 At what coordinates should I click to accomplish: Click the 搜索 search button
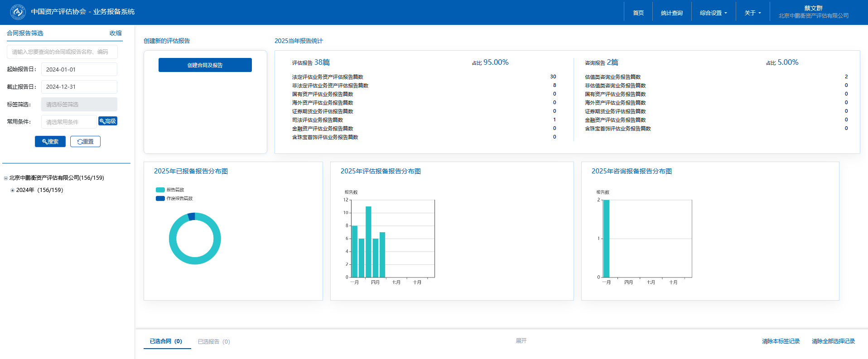(50, 142)
